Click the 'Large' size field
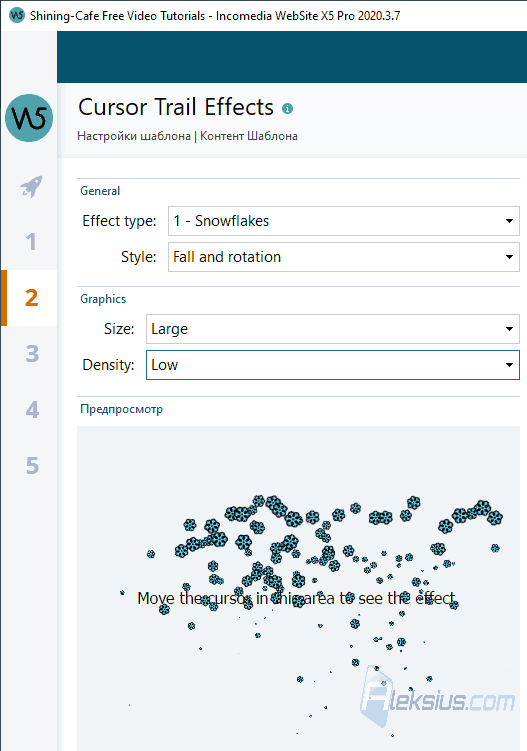 coord(332,329)
